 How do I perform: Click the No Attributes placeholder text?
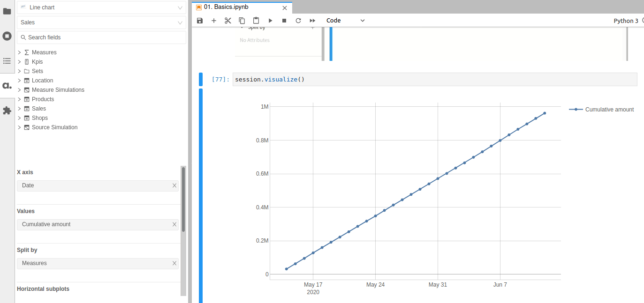pyautogui.click(x=255, y=40)
